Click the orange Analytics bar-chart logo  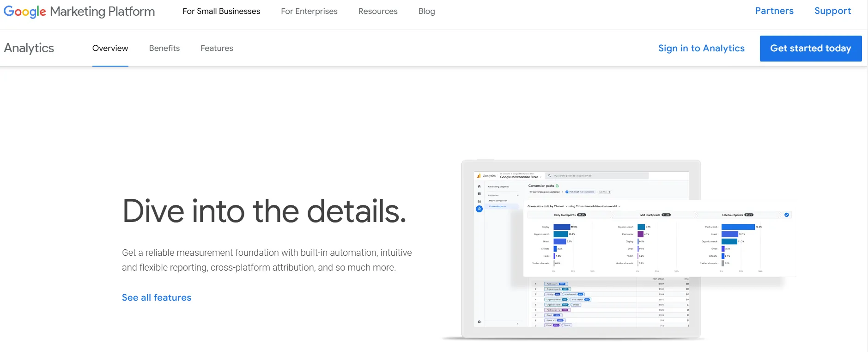(479, 176)
